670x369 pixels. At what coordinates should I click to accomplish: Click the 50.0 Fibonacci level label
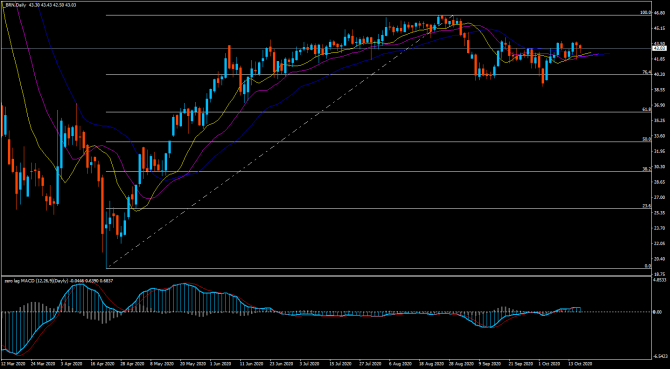pyautogui.click(x=646, y=139)
